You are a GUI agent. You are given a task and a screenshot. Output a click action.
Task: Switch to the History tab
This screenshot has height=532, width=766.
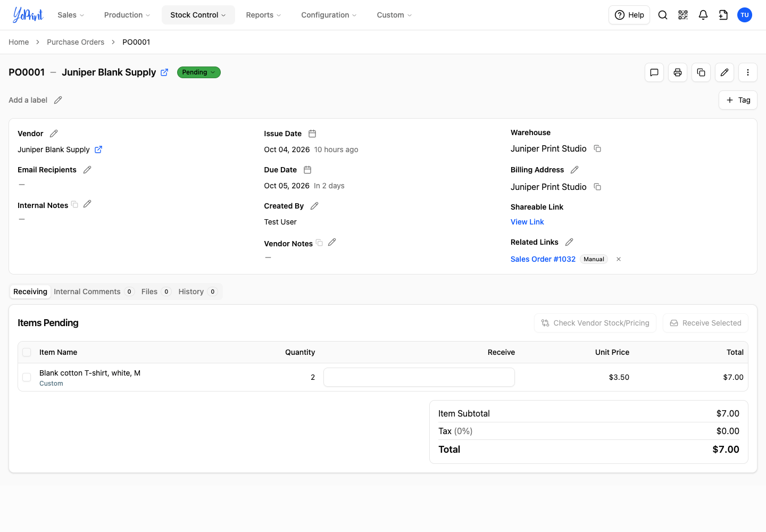(197, 292)
